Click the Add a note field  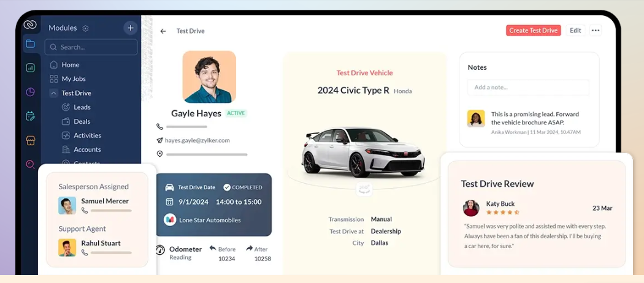528,88
